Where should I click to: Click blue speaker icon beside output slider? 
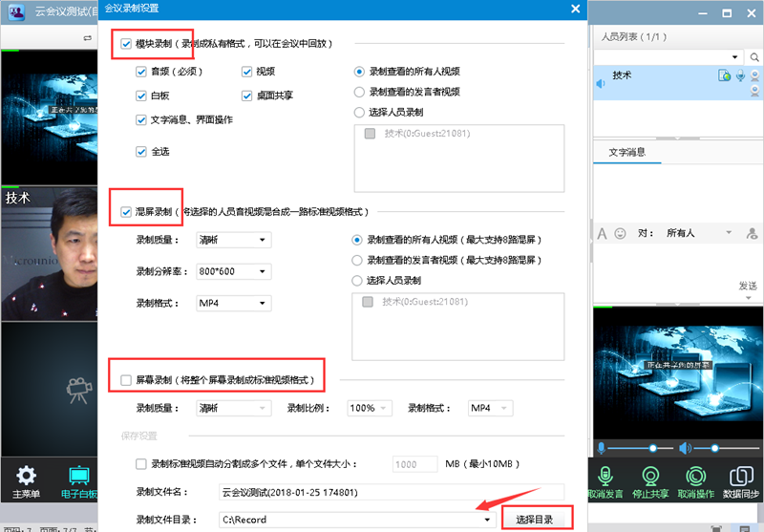[x=685, y=448]
